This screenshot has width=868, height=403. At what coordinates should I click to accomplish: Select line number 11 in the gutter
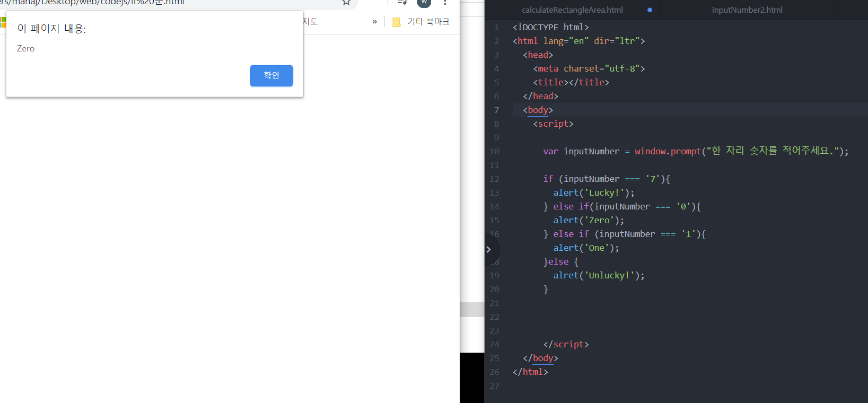[x=494, y=165]
